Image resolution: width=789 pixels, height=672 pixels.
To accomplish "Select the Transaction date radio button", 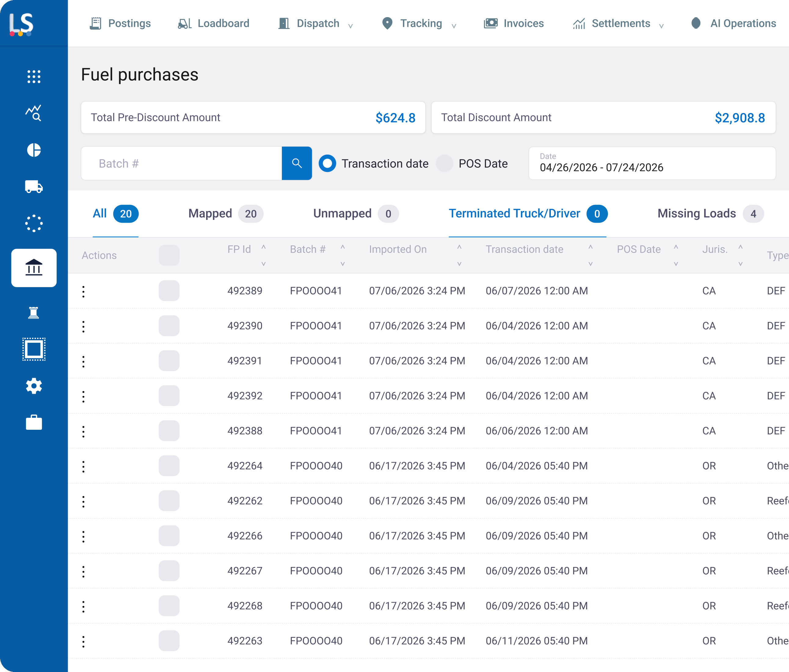I will tap(328, 163).
